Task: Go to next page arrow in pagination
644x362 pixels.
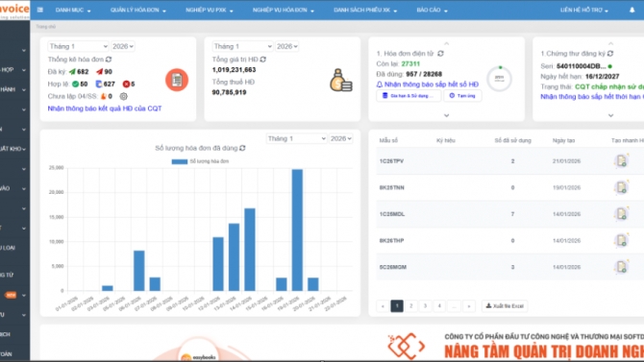Action: tap(469, 305)
